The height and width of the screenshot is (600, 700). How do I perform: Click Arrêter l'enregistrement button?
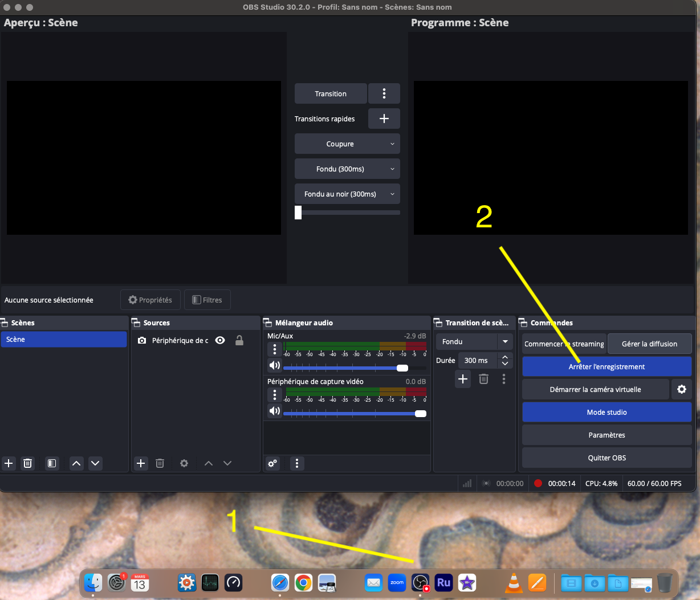(x=607, y=366)
